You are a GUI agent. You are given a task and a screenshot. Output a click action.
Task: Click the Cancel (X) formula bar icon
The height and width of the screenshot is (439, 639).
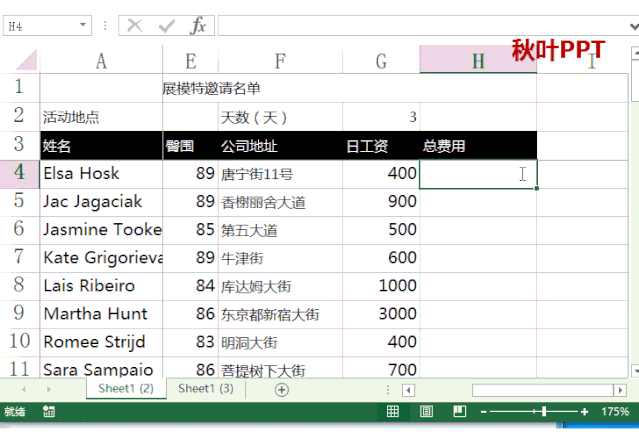[134, 26]
